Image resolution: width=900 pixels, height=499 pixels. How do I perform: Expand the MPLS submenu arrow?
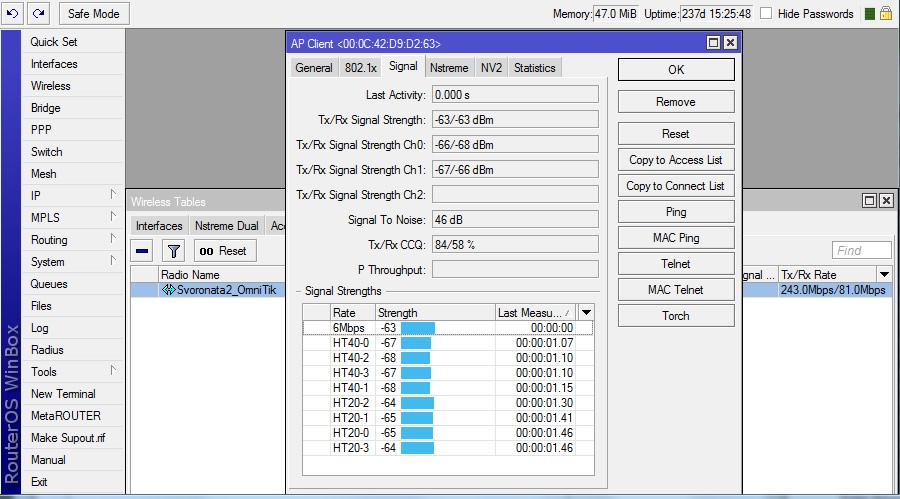coord(113,216)
